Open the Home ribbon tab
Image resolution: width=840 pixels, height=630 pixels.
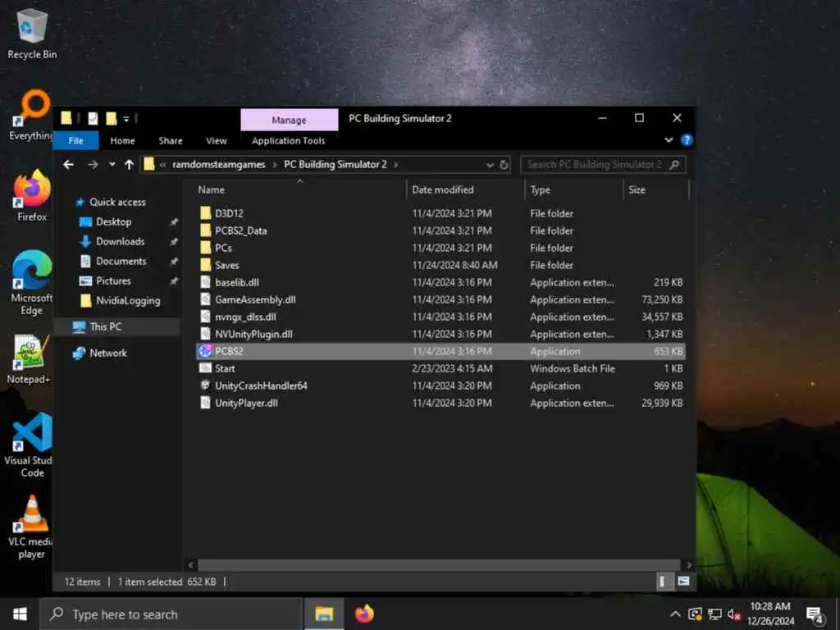point(122,141)
